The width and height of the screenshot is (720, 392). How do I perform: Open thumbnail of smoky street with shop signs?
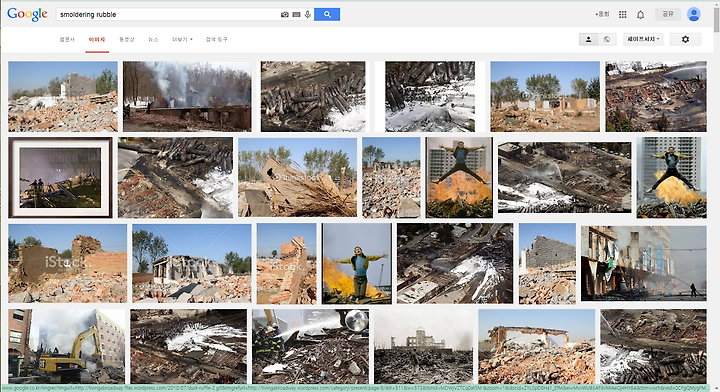click(644, 263)
